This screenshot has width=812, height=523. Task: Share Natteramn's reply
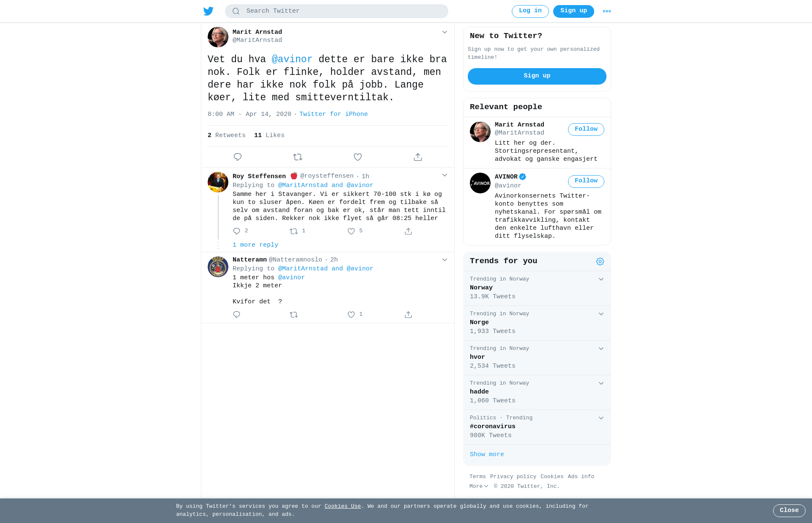[x=408, y=314]
